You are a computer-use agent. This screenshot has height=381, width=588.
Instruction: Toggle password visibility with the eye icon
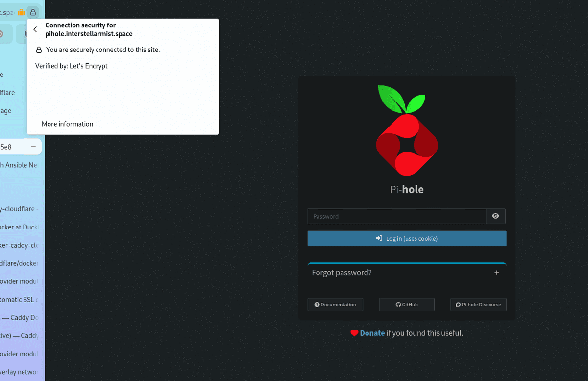pos(495,216)
